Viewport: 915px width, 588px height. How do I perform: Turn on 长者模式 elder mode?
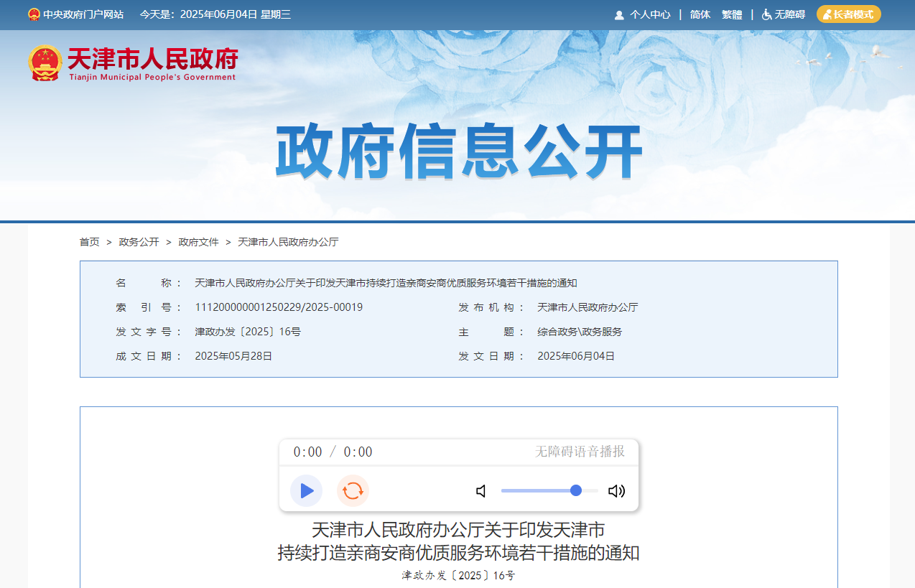coord(848,14)
